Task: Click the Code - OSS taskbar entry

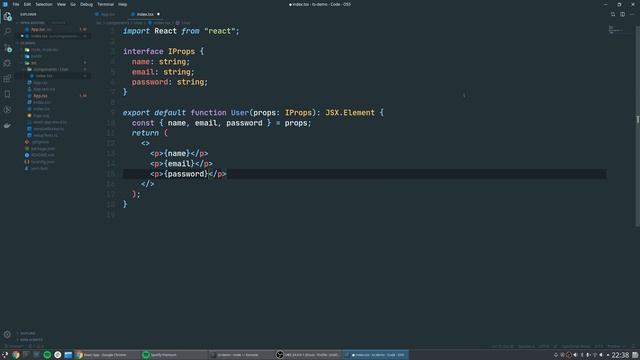Action: coord(375,355)
